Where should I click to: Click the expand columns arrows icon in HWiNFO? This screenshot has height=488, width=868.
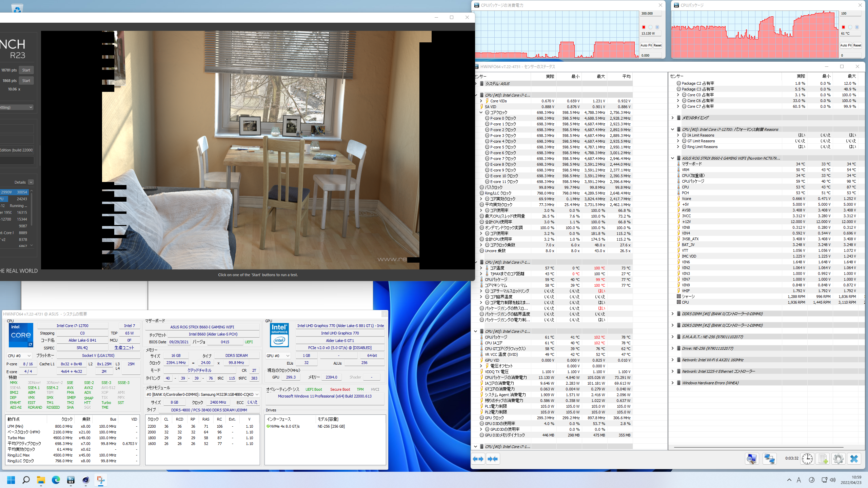pos(478,459)
